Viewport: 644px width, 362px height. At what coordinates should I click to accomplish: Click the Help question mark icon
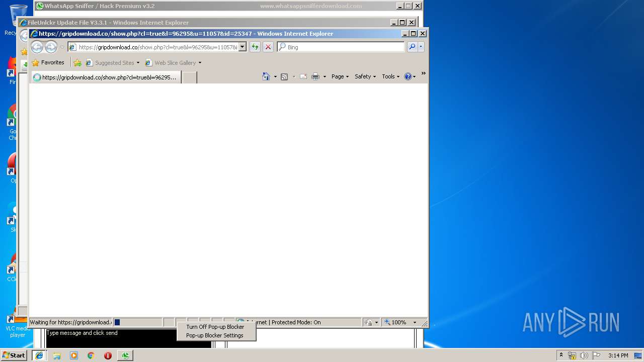[408, 76]
